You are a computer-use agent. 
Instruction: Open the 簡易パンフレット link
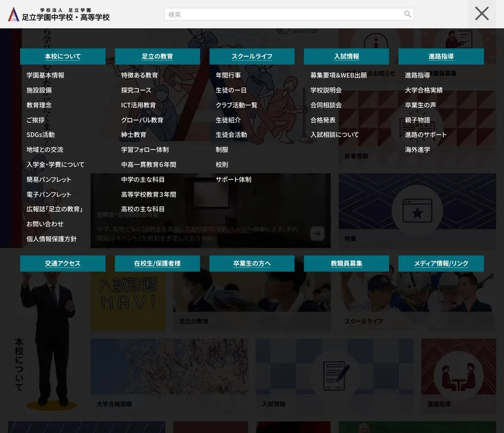(x=48, y=179)
